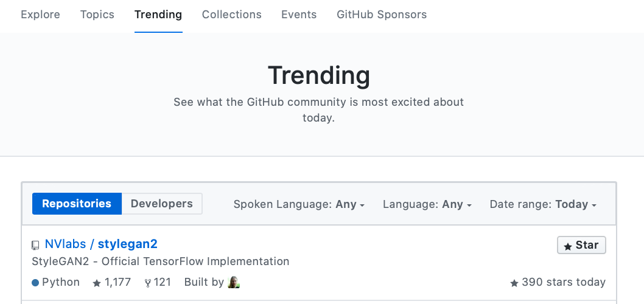Click the fork icon showing 121

[148, 283]
